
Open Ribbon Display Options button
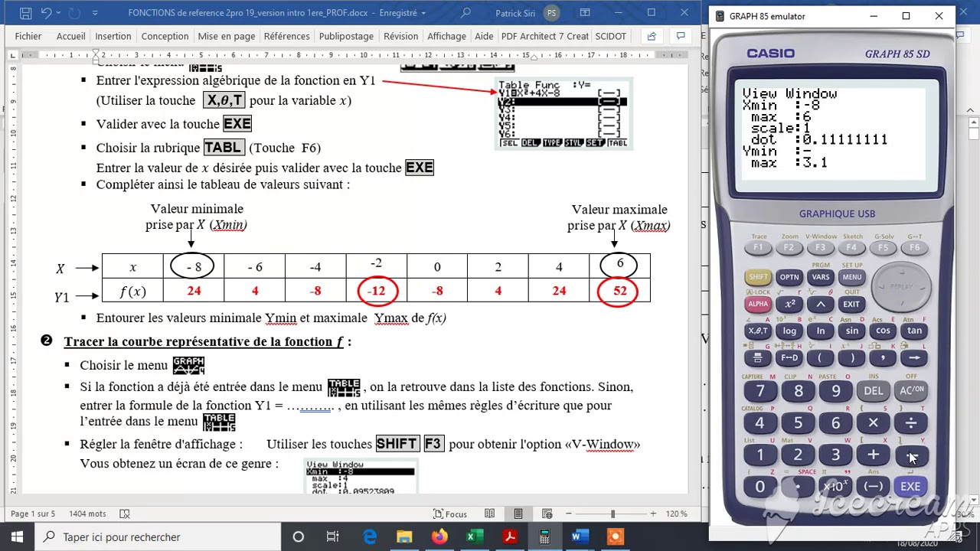pos(586,13)
